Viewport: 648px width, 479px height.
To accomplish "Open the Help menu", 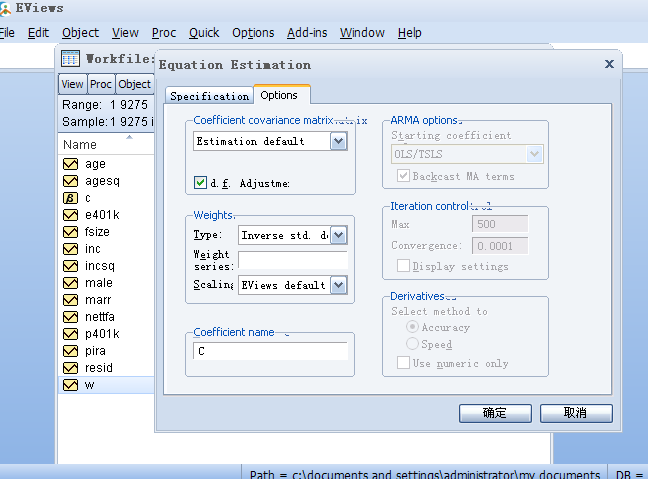I will 410,33.
